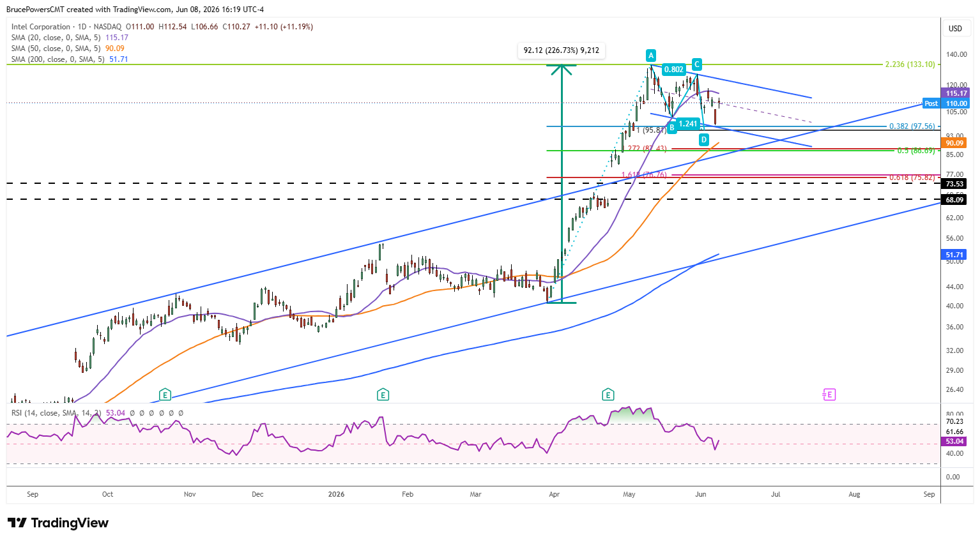The height and width of the screenshot is (542, 980).
Task: Click the 2026 label on time axis
Action: (x=336, y=494)
